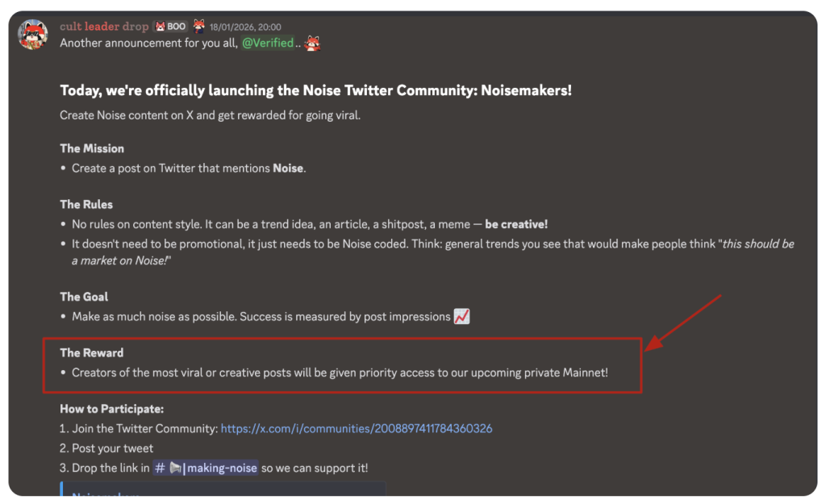Click "The Mission" section heading
Viewport: 826px width, 504px height.
(x=92, y=148)
